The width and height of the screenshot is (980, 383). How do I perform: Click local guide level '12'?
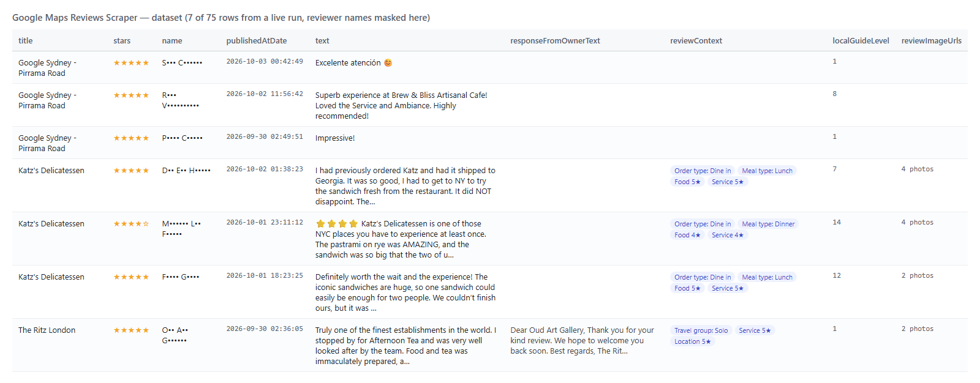click(x=837, y=275)
